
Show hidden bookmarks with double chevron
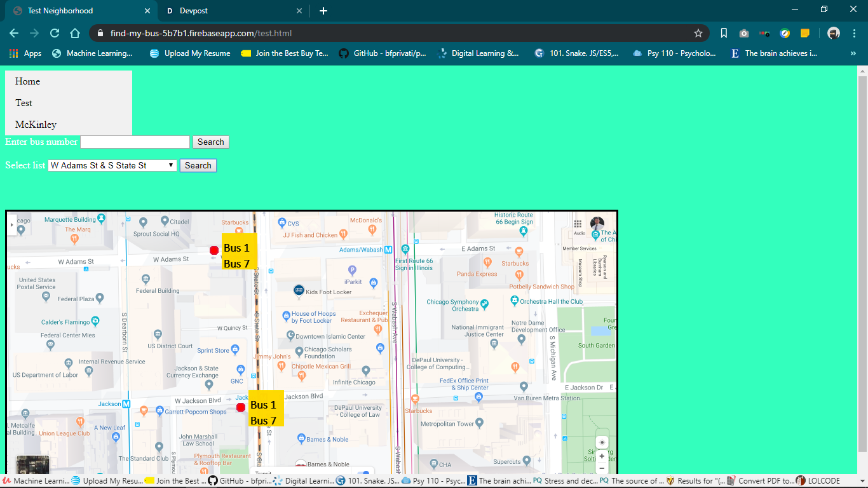pos(853,53)
